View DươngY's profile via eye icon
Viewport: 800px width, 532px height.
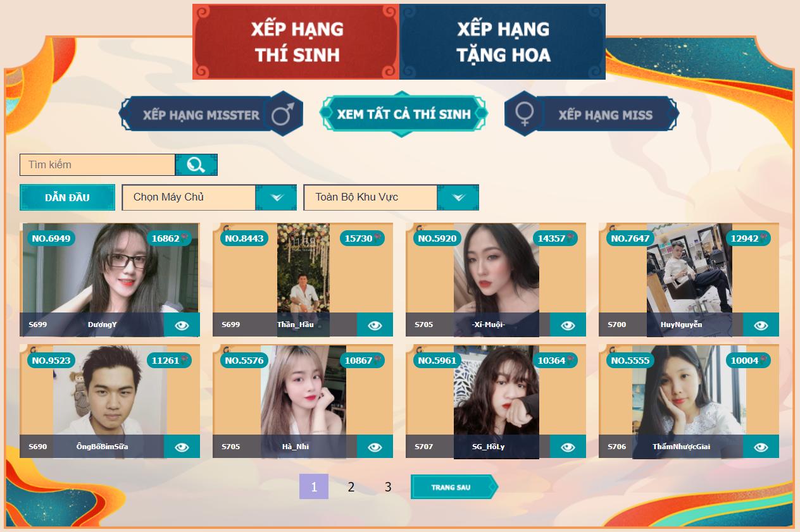click(x=182, y=325)
